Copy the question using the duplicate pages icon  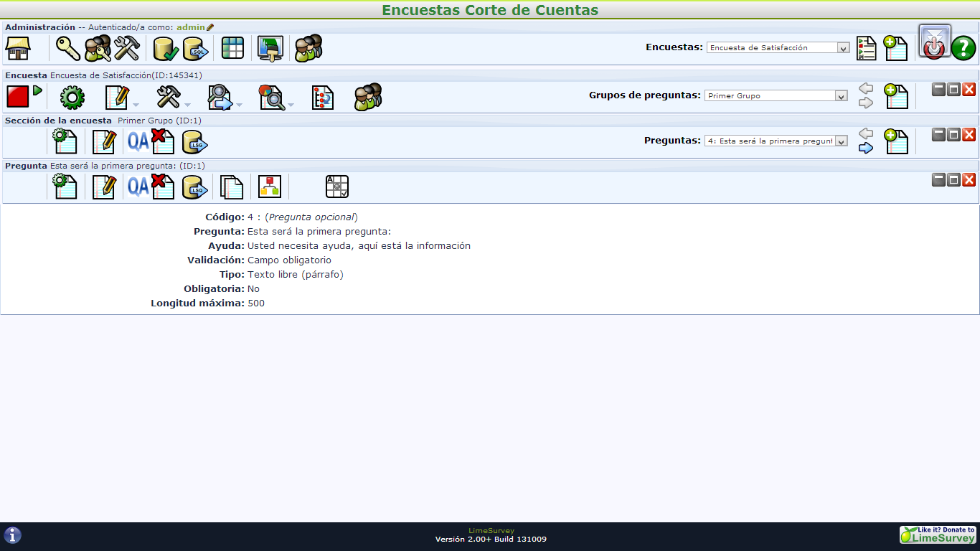[x=232, y=187]
